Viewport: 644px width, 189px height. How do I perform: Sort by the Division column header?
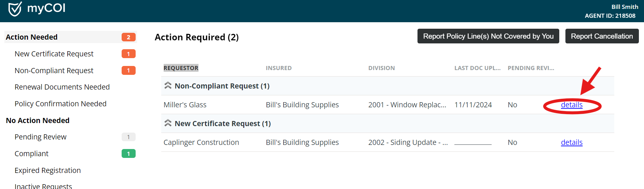point(381,68)
